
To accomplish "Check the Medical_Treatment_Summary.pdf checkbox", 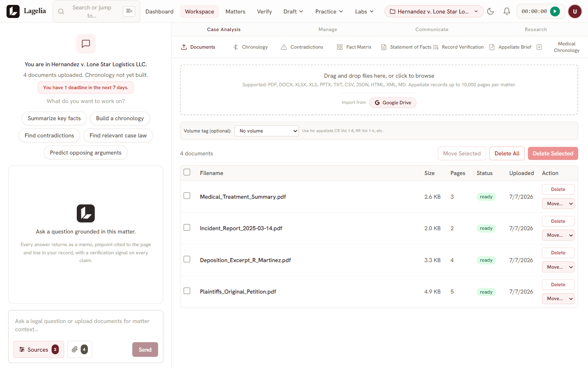I will pyautogui.click(x=187, y=196).
